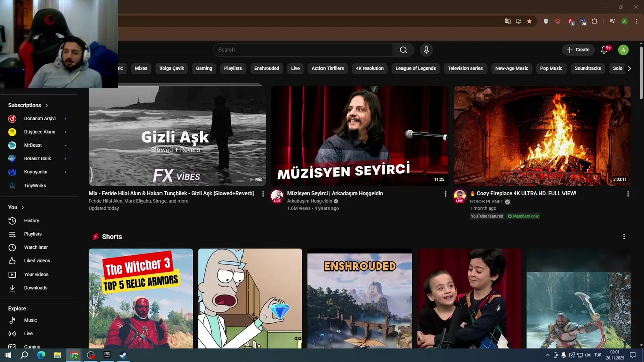Screen dimensions: 644x362
Task: Open the options menu for Gizli Aşk mix
Action: [263, 194]
